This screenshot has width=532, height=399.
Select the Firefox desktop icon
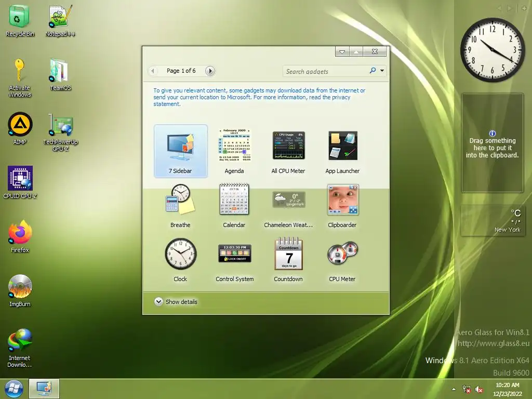[x=20, y=236]
